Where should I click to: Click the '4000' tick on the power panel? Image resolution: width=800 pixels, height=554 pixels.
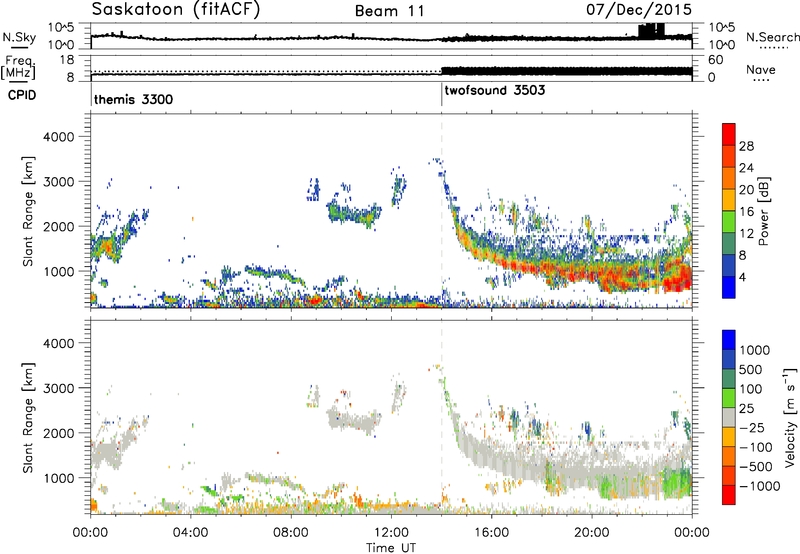click(59, 137)
